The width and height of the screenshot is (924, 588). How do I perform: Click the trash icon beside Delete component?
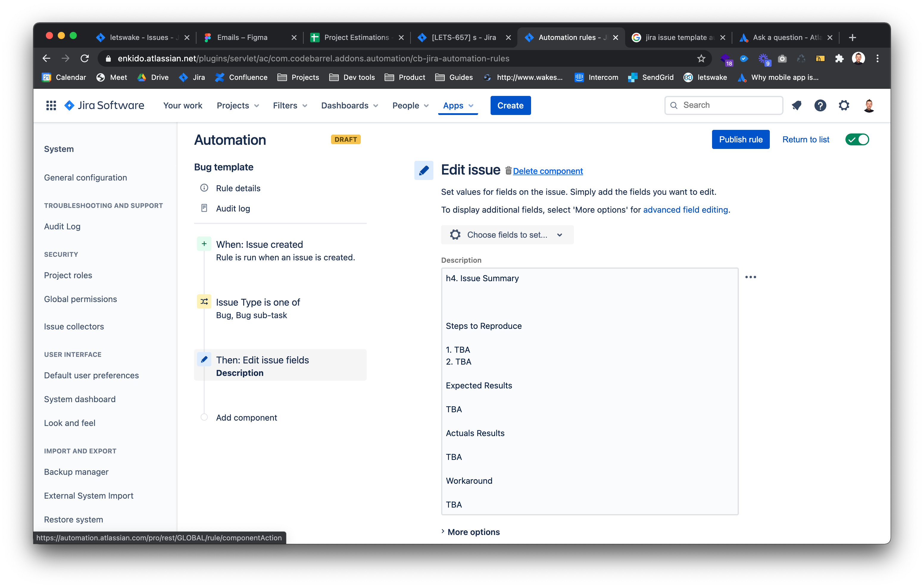click(508, 170)
